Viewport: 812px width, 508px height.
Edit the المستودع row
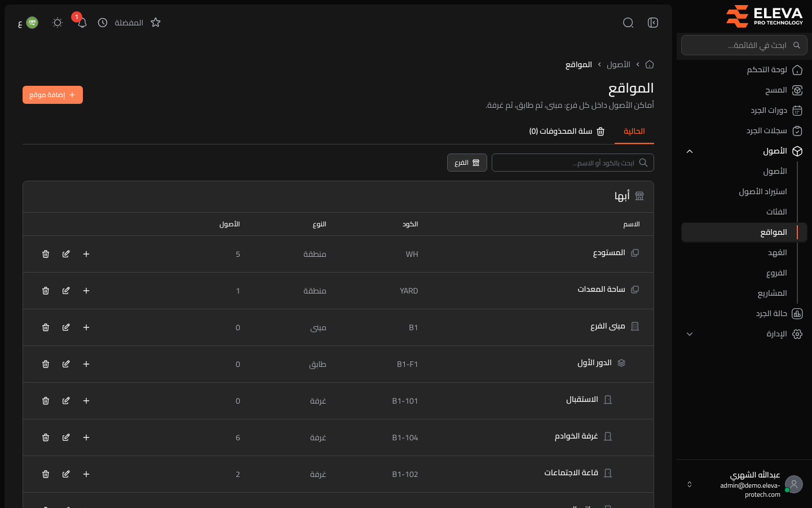(66, 254)
